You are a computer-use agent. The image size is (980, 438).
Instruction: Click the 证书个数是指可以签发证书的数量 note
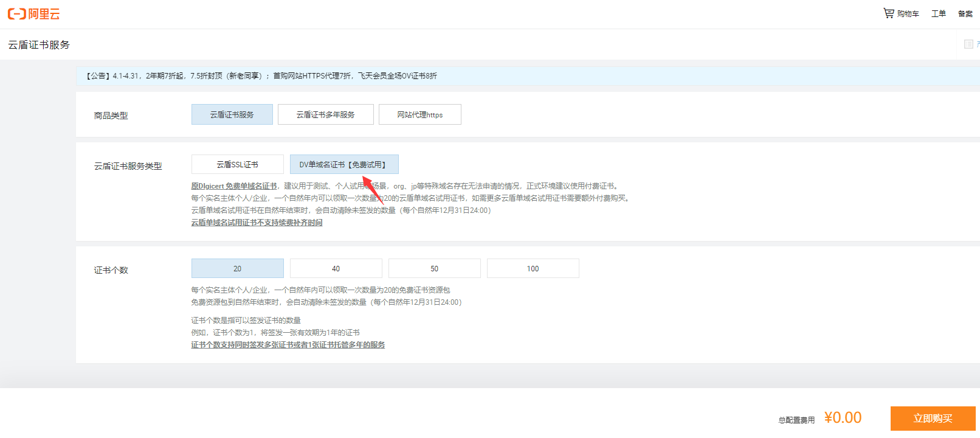(246, 321)
